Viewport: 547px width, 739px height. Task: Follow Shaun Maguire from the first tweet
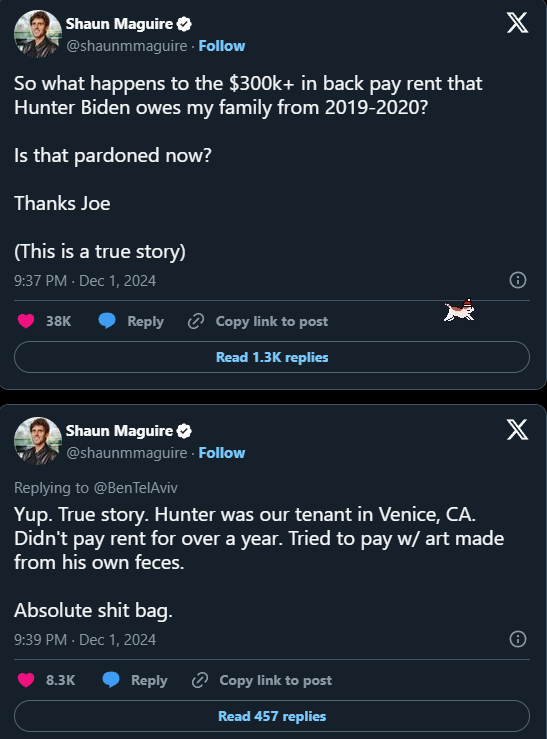coord(222,46)
